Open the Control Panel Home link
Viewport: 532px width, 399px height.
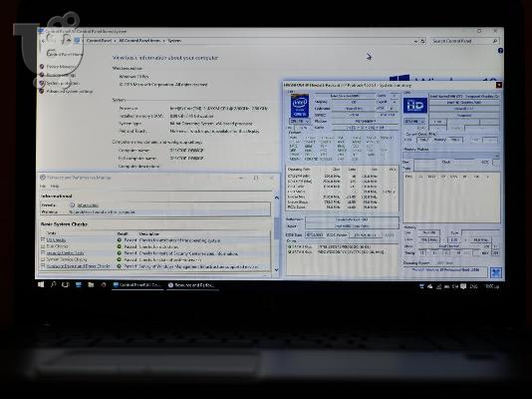tap(65, 54)
